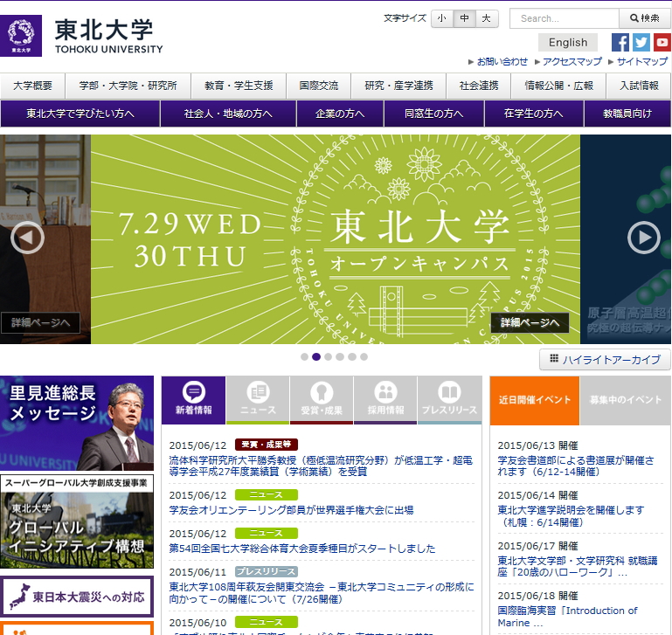The width and height of the screenshot is (672, 635).
Task: Open the 里見進総長メッセージ banner
Action: [77, 423]
